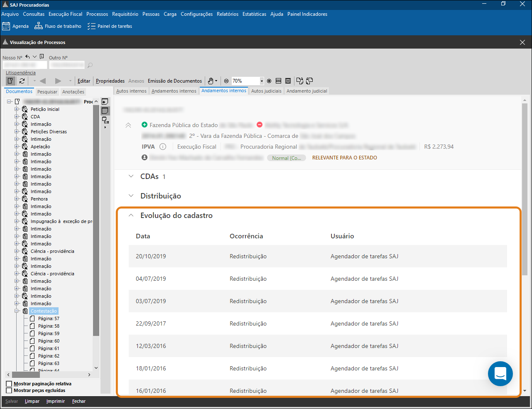Screen dimensions: 532x409
Task: Open the Relatórios menu
Action: pyautogui.click(x=228, y=14)
